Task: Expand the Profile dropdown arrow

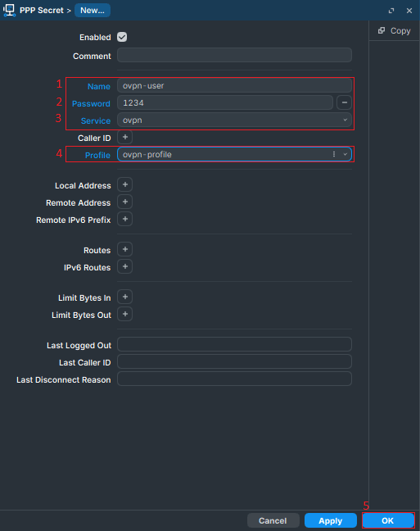Action: tap(345, 154)
